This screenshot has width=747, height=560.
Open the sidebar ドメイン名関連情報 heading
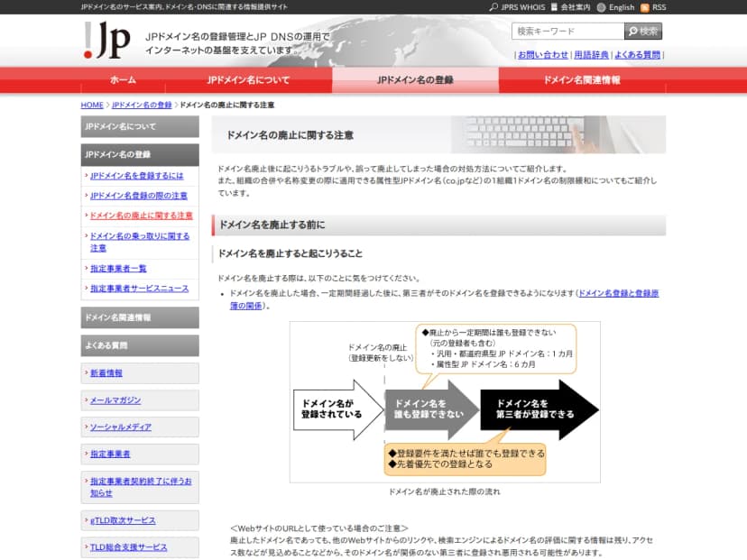pyautogui.click(x=140, y=317)
